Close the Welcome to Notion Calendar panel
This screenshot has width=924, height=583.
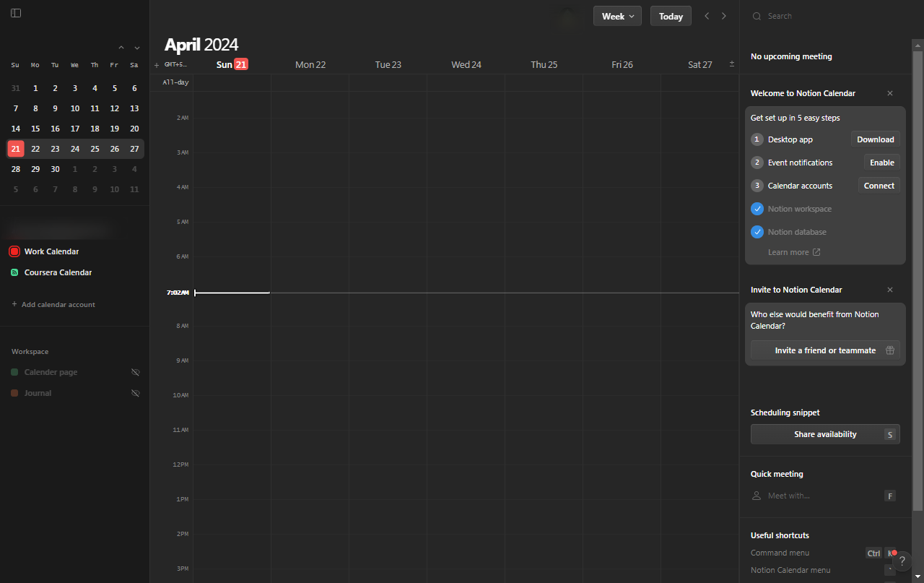point(890,93)
